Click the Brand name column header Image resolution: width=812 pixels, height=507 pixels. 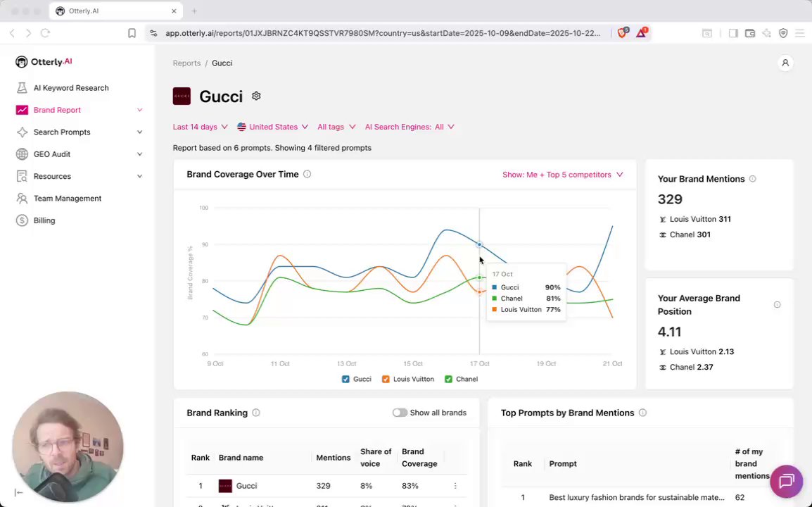tap(241, 458)
